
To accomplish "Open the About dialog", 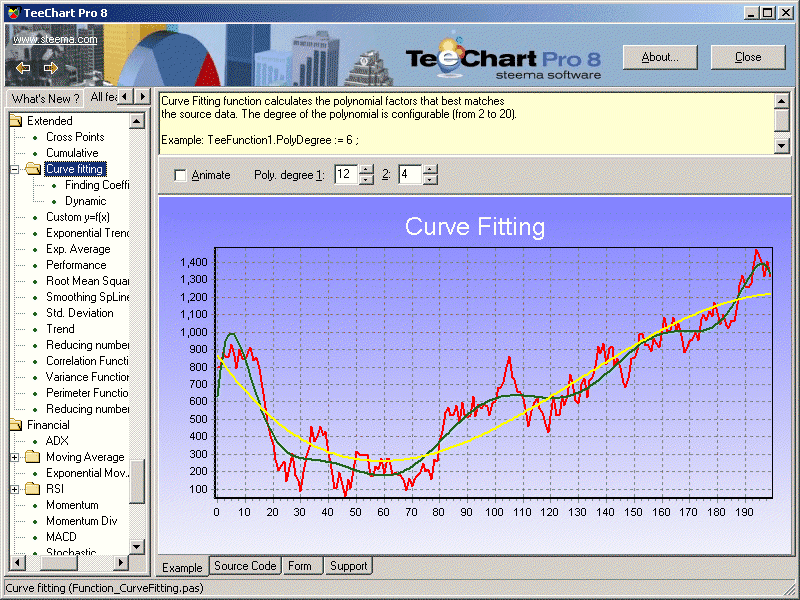I will pyautogui.click(x=660, y=57).
